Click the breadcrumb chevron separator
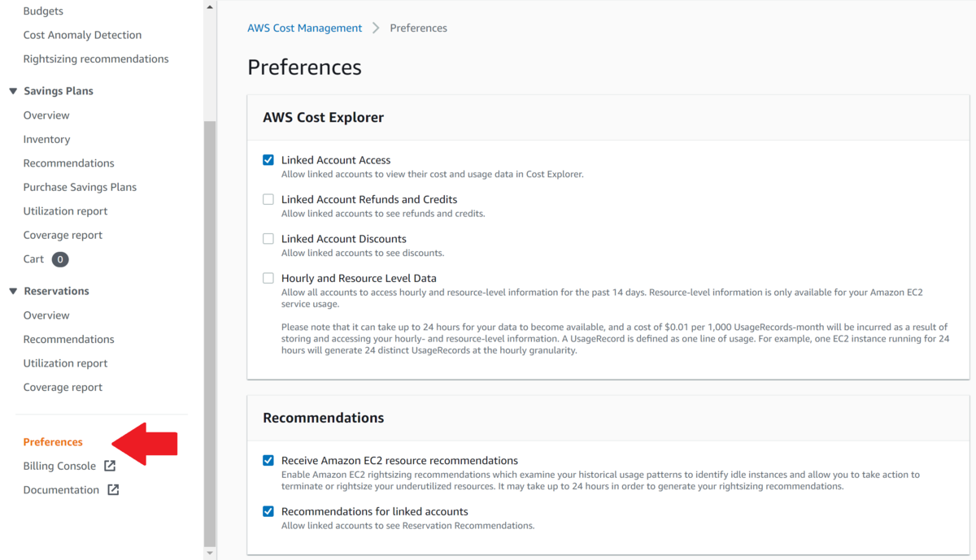Image resolution: width=976 pixels, height=560 pixels. (x=376, y=28)
